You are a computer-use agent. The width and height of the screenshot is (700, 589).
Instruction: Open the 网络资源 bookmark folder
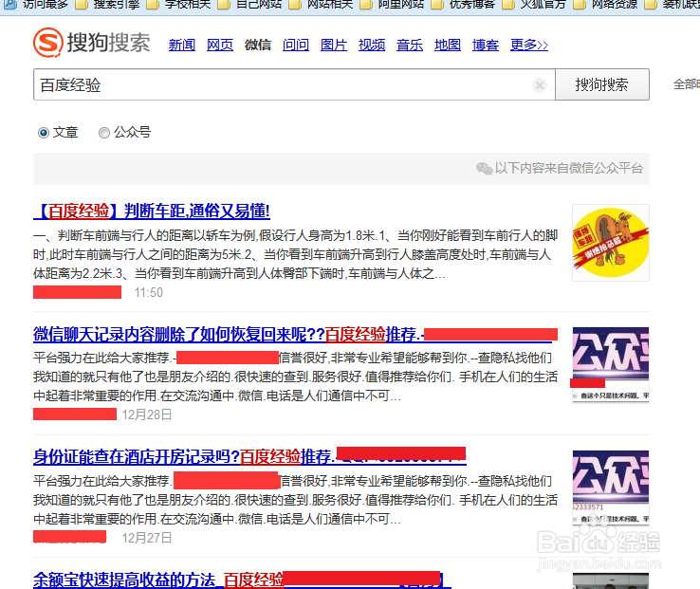pyautogui.click(x=605, y=5)
